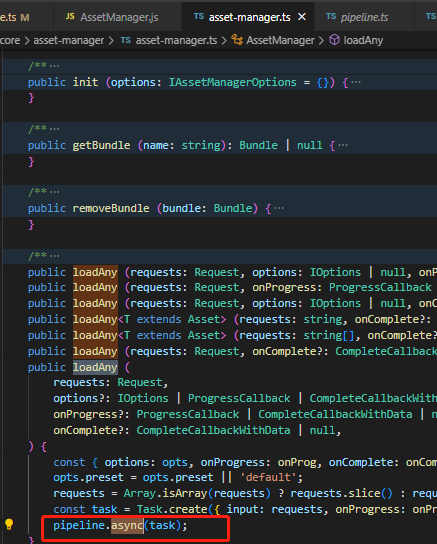Click selected 'loadAny' in the implementation signature
Image resolution: width=437 pixels, height=544 pixels.
tap(95, 367)
